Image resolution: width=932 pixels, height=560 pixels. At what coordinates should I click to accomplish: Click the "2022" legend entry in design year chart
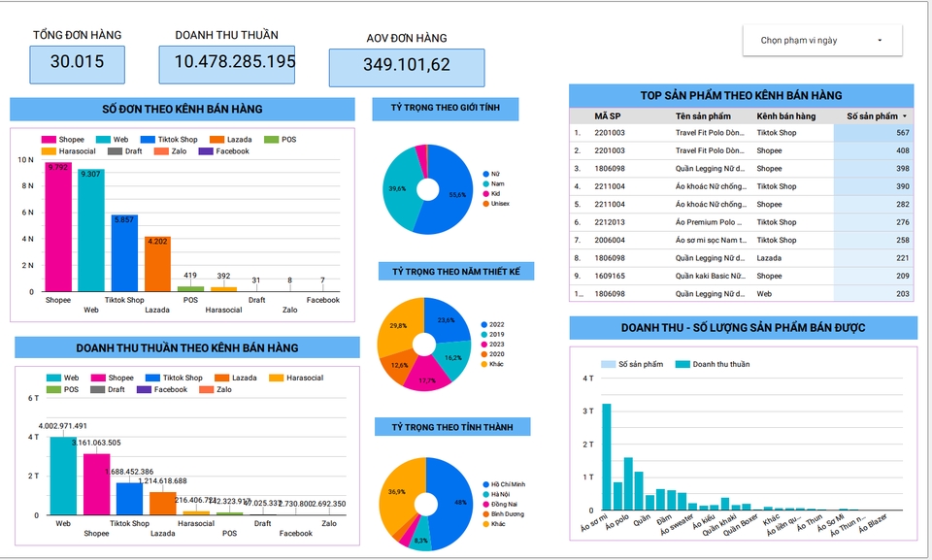tap(497, 323)
